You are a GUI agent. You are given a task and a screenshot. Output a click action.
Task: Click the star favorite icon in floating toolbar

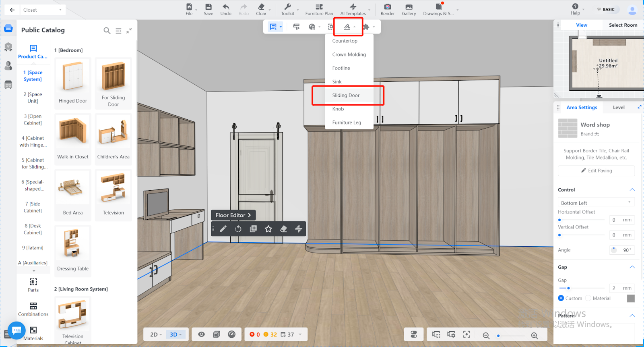pos(268,229)
